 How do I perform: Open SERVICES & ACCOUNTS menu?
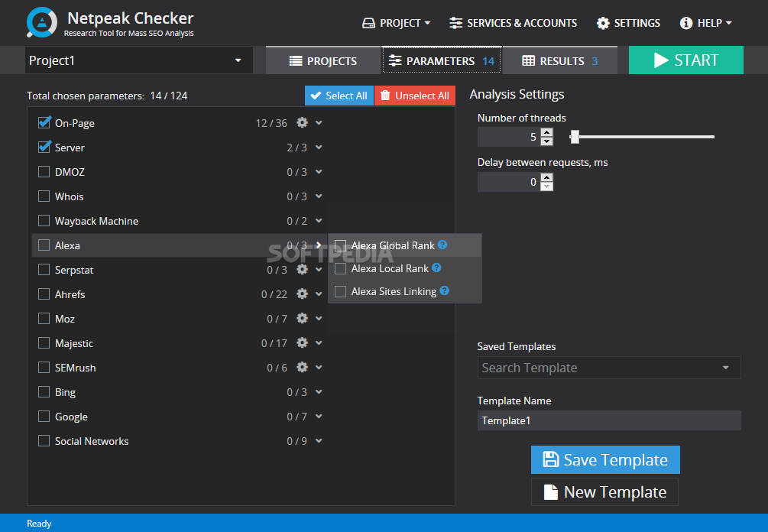(513, 23)
